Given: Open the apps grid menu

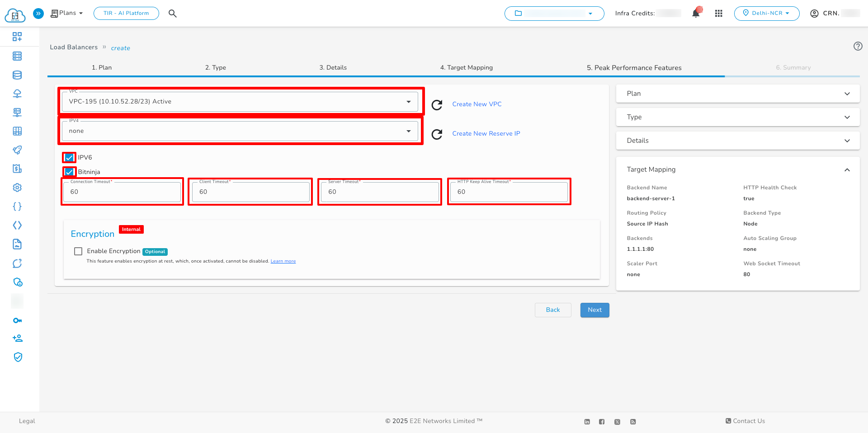Looking at the screenshot, I should (x=719, y=13).
